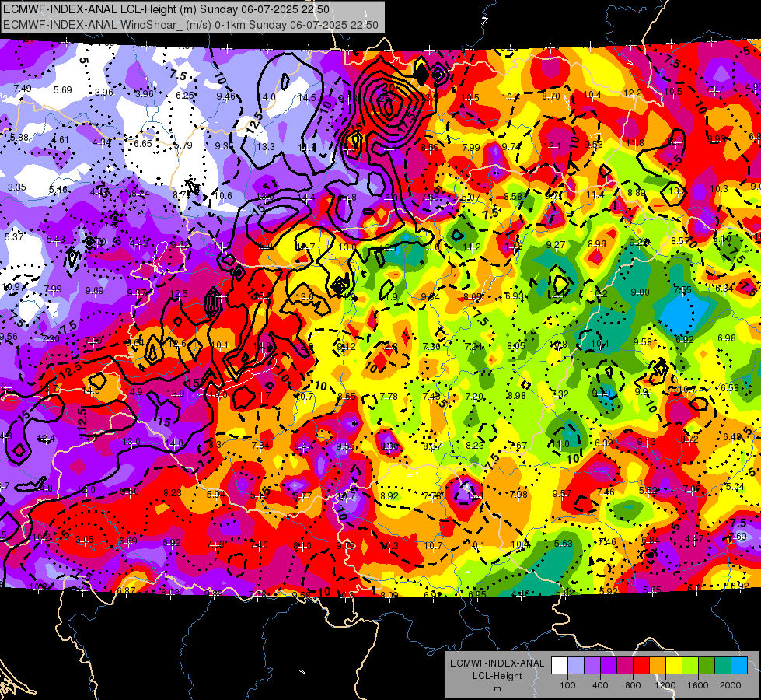Click the 'LCL-Height (m)' header line

[166, 9]
